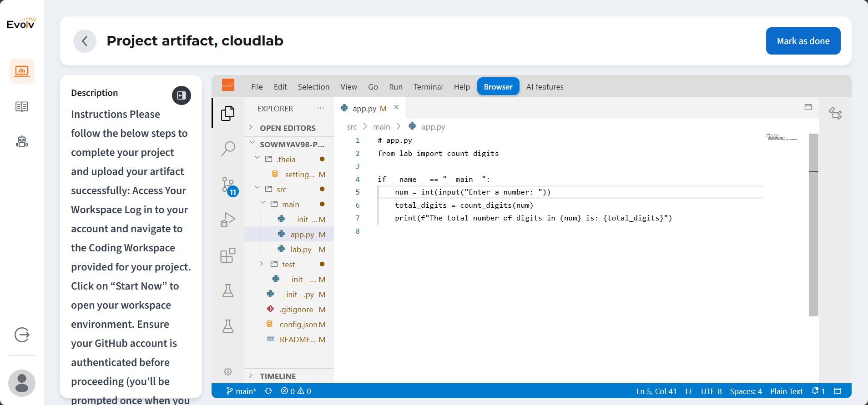Switch to the AI features tab
The image size is (868, 405).
pos(545,87)
